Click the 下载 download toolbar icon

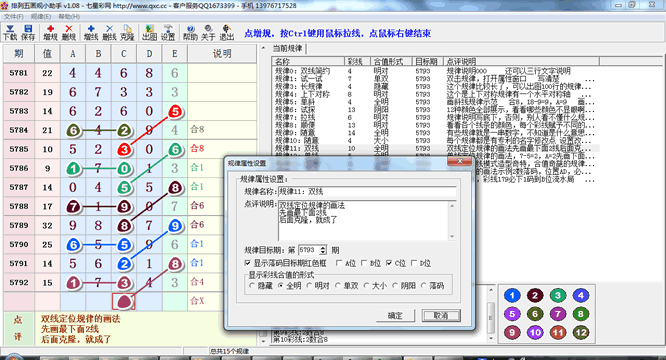pyautogui.click(x=10, y=33)
